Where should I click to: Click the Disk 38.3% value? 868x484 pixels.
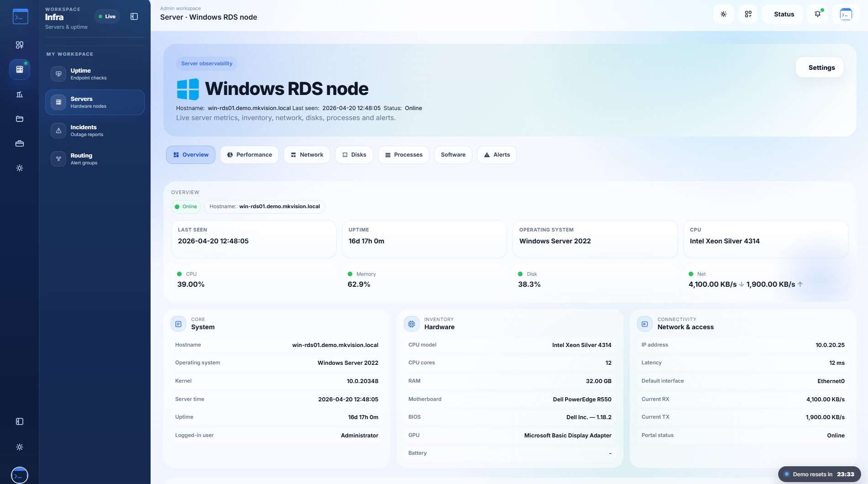coord(529,284)
